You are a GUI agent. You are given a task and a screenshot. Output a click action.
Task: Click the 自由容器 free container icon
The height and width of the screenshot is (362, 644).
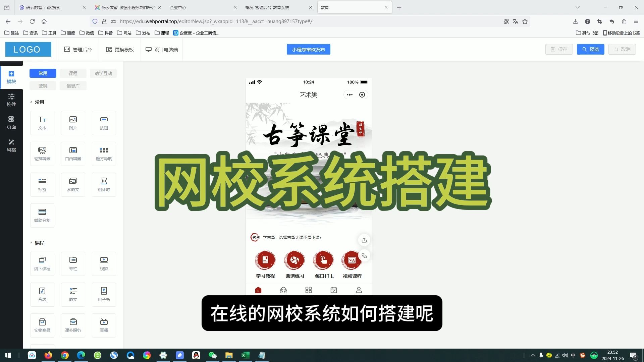(x=73, y=153)
